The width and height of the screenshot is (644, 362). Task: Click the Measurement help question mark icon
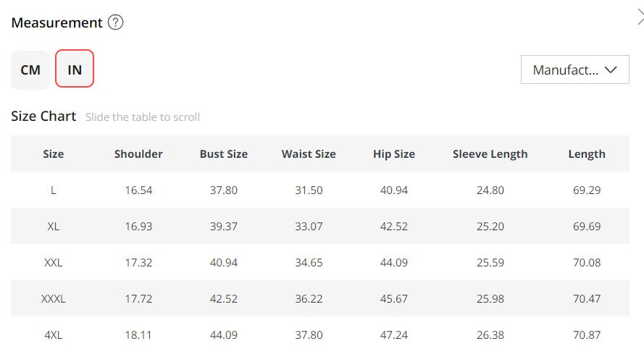116,22
